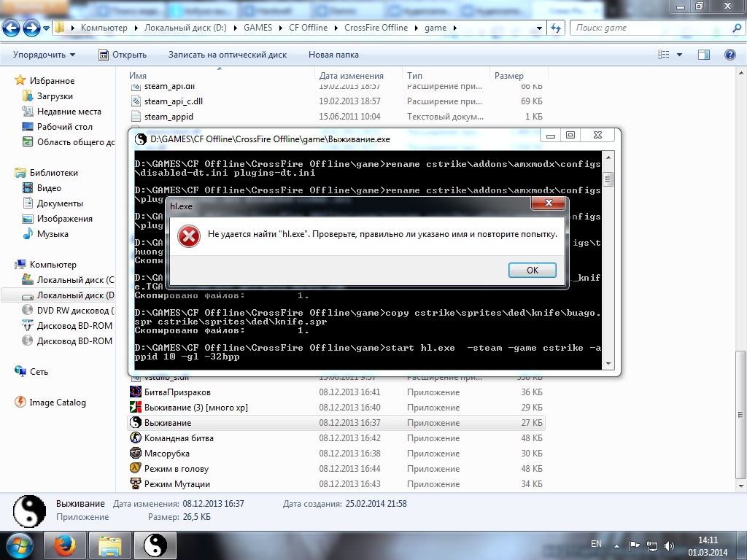Click the console scrollbar up arrow

pyautogui.click(x=608, y=157)
